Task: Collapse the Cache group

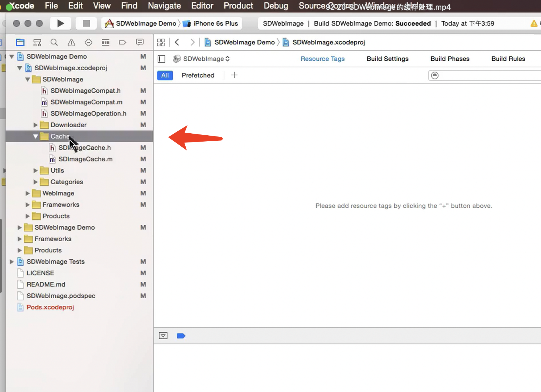Action: (x=36, y=136)
